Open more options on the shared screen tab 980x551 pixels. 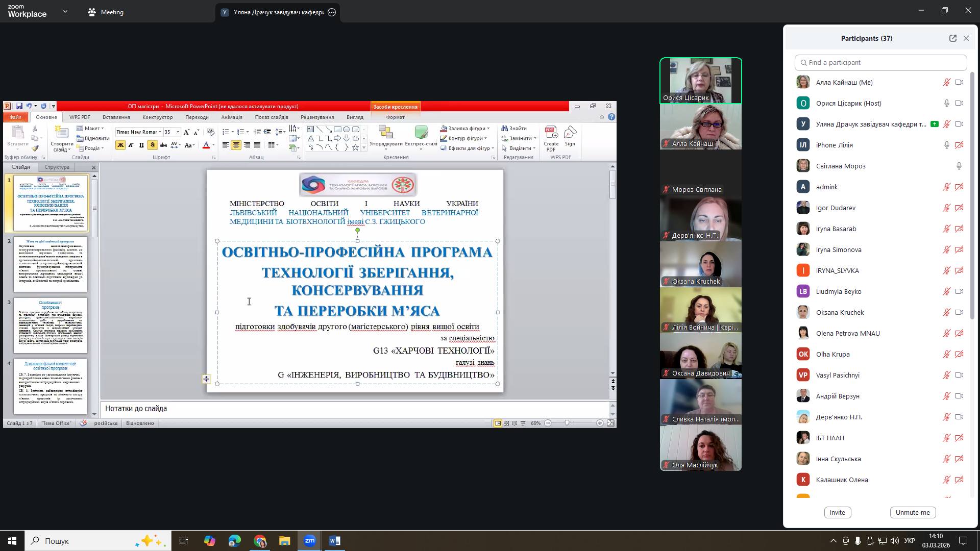click(x=332, y=12)
